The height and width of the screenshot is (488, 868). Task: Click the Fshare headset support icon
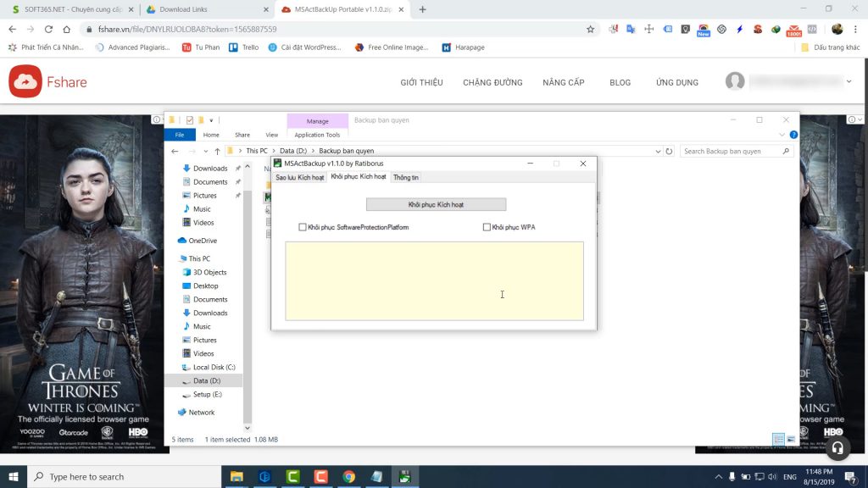[x=837, y=448]
